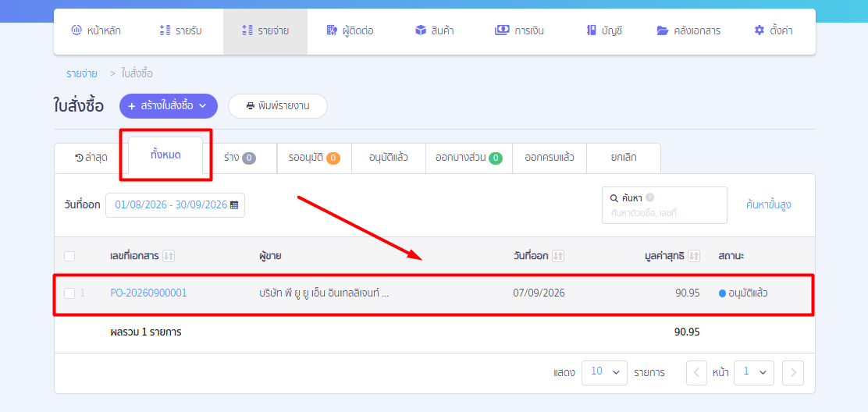Go to รายจ่าย breadcrumb link

click(81, 73)
